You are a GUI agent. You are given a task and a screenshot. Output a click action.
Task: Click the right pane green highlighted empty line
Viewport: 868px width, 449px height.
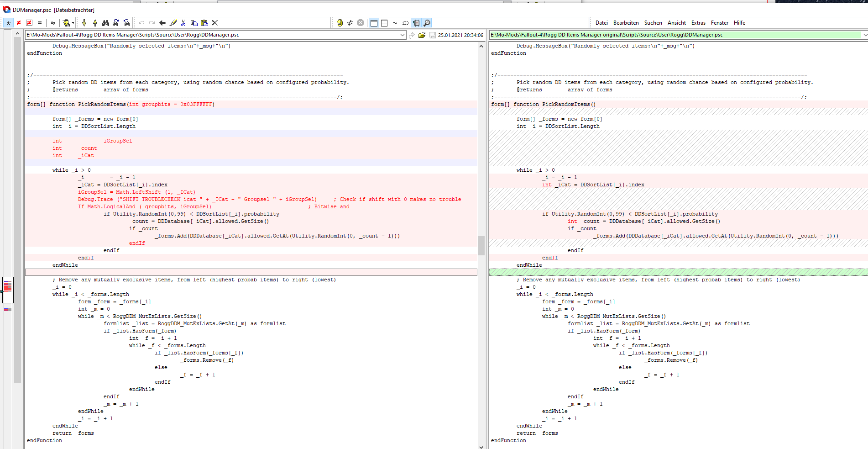click(678, 272)
